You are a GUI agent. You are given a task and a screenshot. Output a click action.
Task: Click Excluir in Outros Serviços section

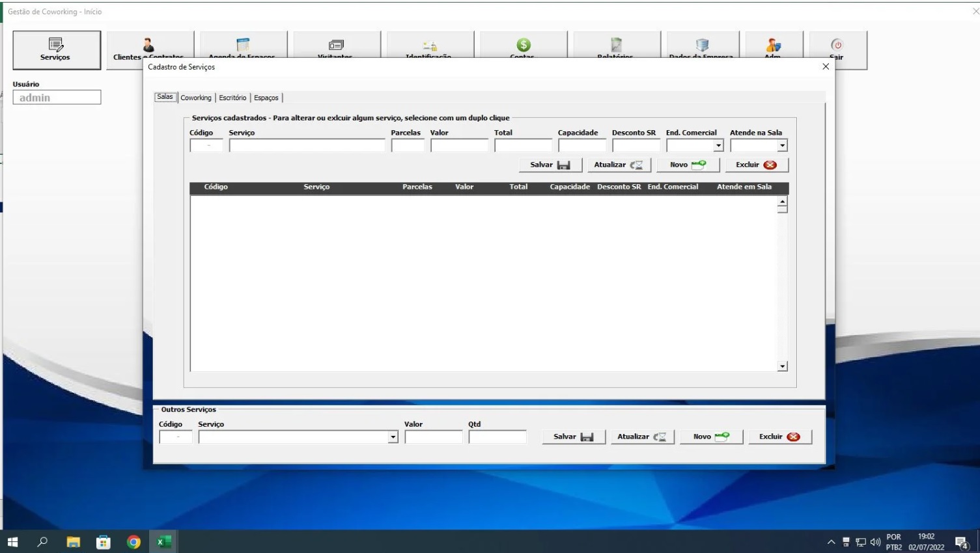[x=780, y=437]
